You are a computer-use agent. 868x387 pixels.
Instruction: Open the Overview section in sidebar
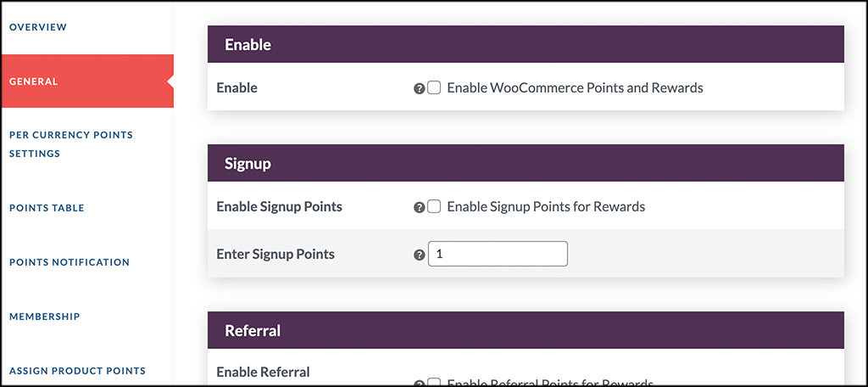pyautogui.click(x=38, y=27)
